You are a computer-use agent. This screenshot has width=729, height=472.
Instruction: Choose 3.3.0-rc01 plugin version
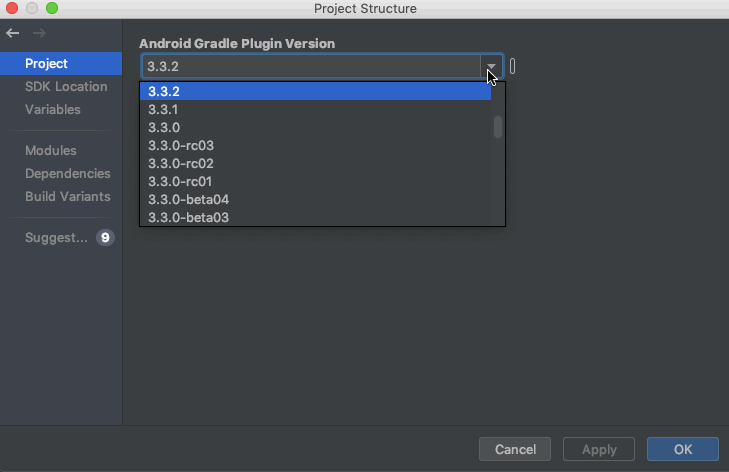pos(315,181)
